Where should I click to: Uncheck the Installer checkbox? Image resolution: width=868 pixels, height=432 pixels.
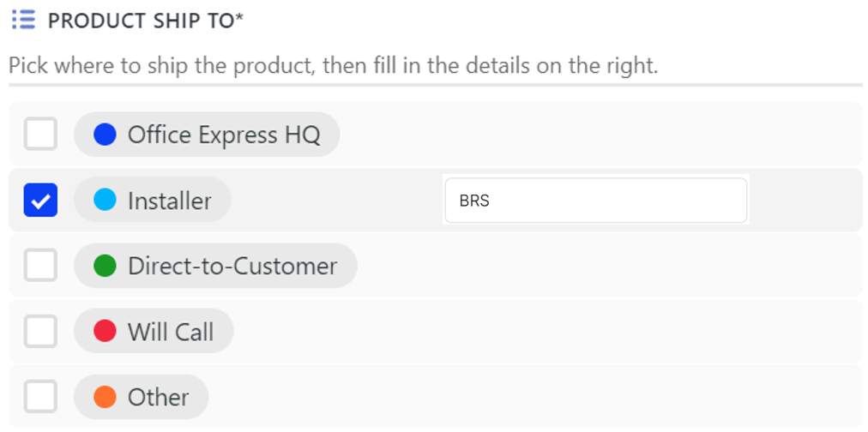[40, 200]
